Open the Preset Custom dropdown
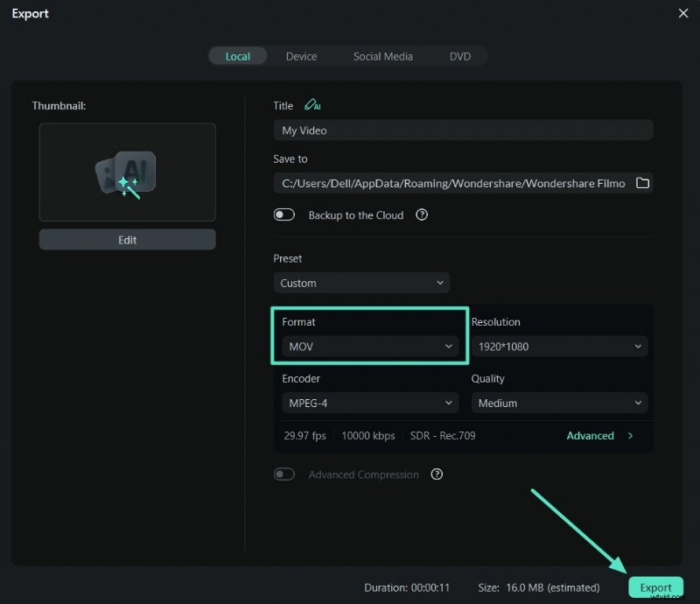The width and height of the screenshot is (700, 604). coord(361,283)
